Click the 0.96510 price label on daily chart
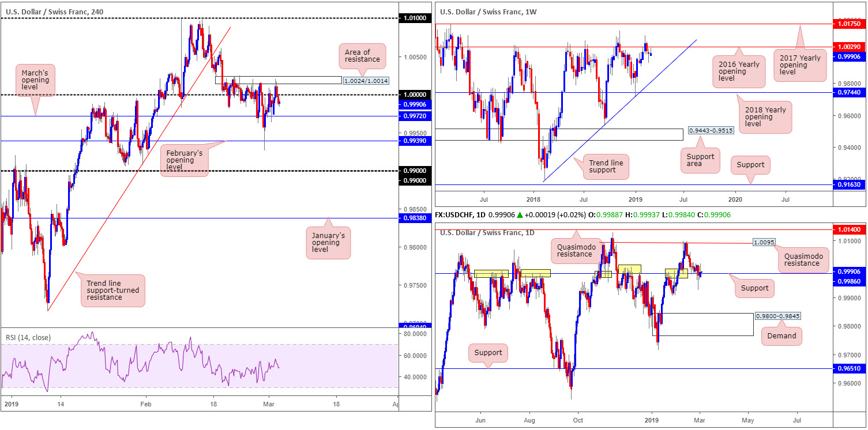The width and height of the screenshot is (868, 430). [848, 369]
